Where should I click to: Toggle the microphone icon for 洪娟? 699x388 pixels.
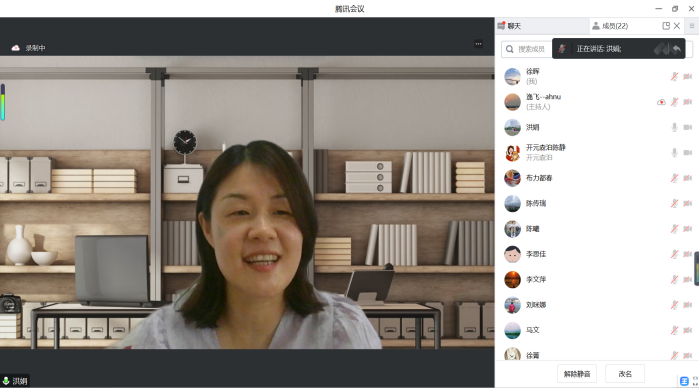click(674, 128)
